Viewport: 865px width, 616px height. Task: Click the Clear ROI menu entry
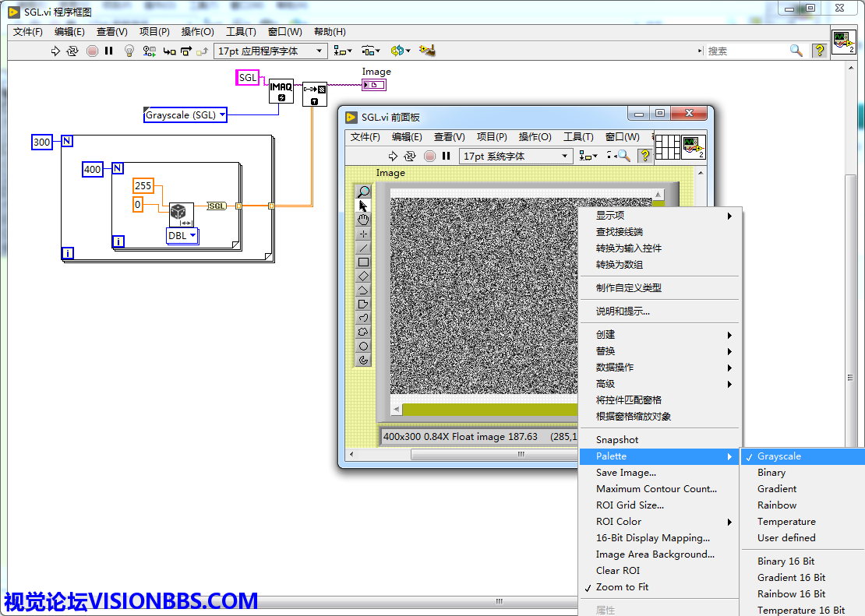[618, 571]
